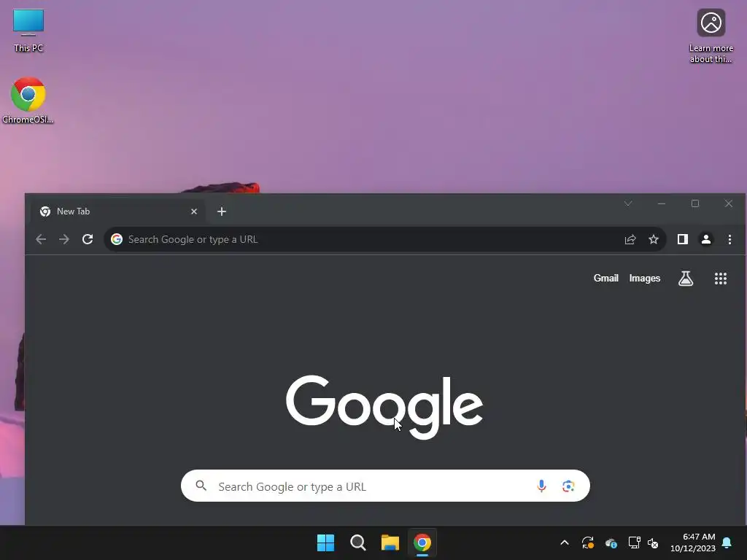
Task: Toggle the Chrome side panel
Action: (x=683, y=239)
